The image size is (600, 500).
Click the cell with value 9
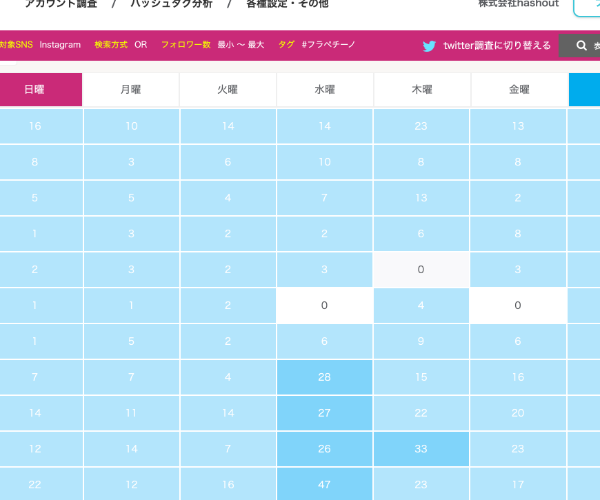point(421,341)
